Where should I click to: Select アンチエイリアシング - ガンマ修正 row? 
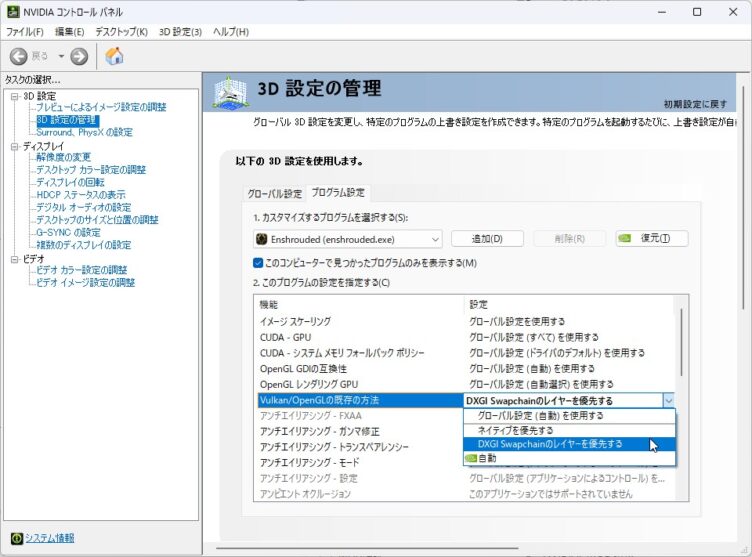tap(360, 431)
